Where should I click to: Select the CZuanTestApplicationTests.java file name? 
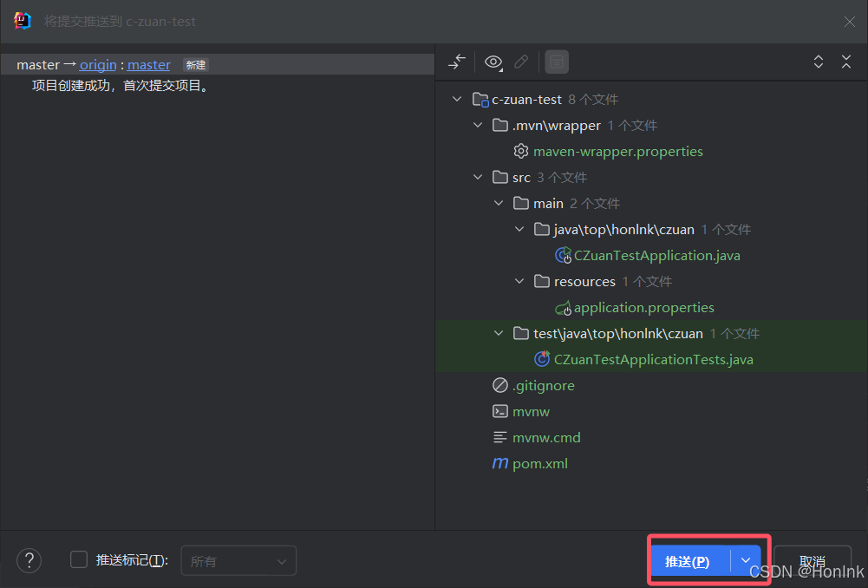[x=653, y=359]
